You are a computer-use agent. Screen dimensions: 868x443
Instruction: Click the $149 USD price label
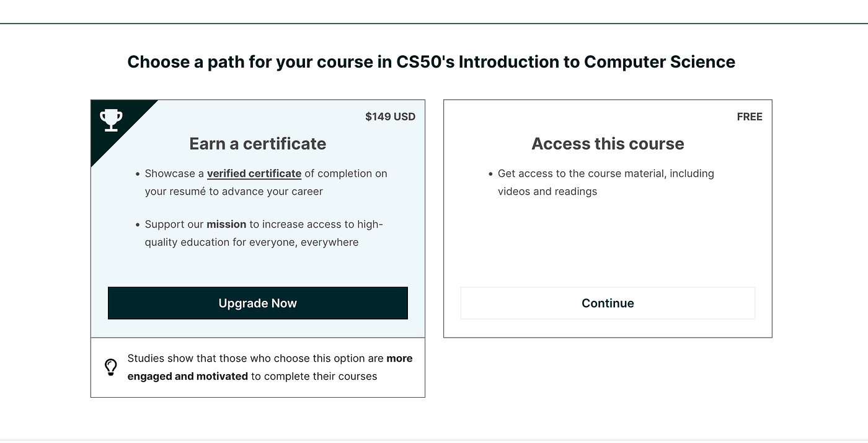pos(390,117)
